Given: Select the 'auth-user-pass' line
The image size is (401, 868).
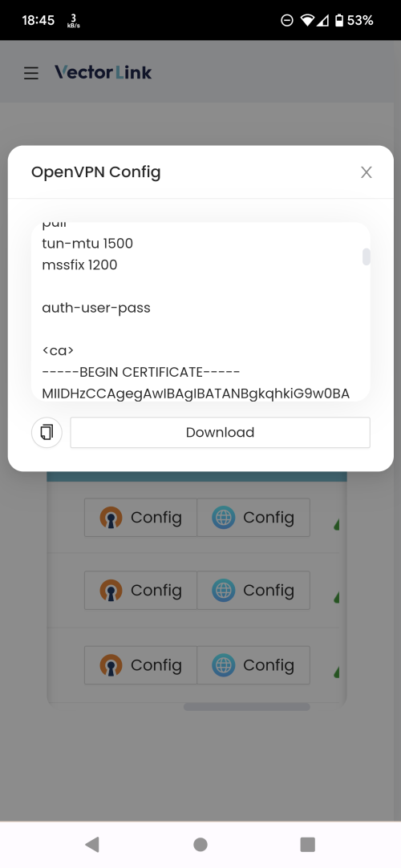Looking at the screenshot, I should (x=96, y=308).
